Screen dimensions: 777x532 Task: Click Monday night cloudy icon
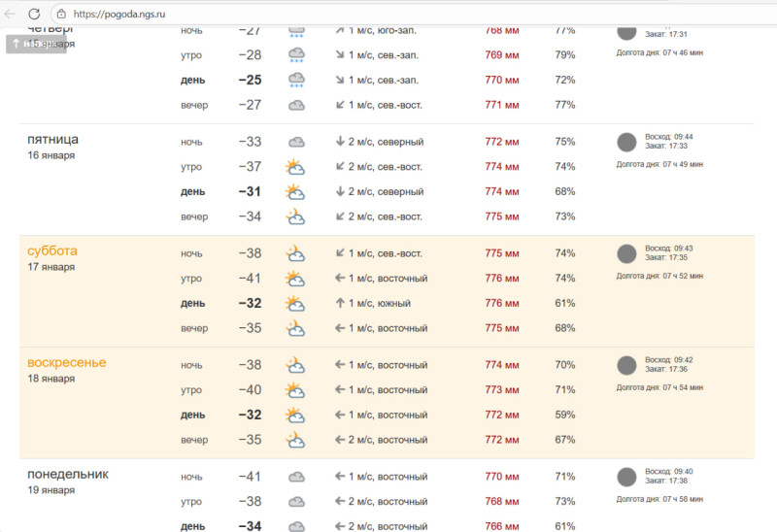296,477
